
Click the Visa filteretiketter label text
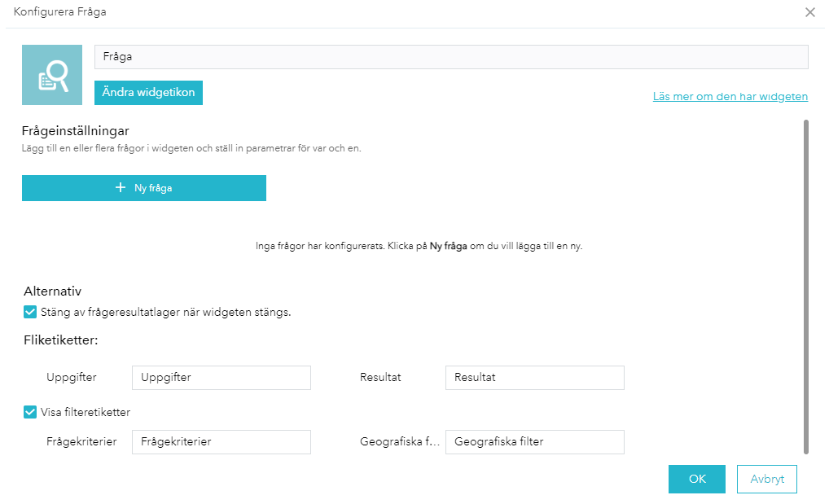(x=86, y=412)
